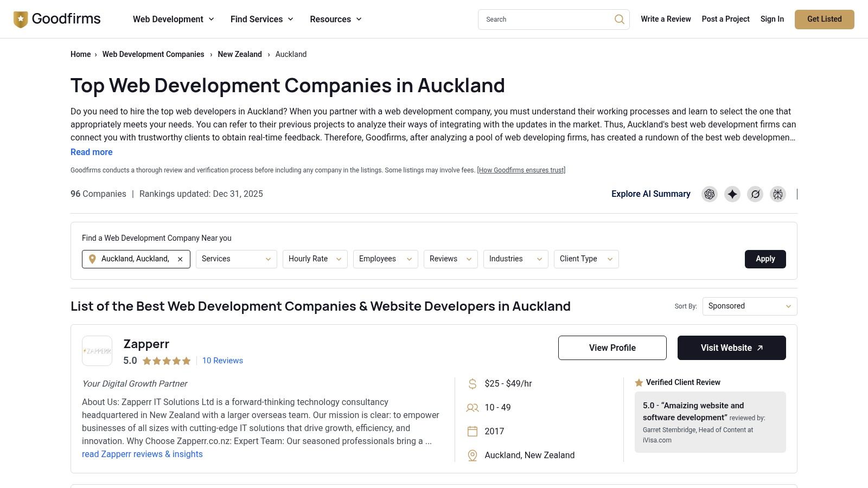
Task: Expand description with Read more
Action: click(x=92, y=152)
